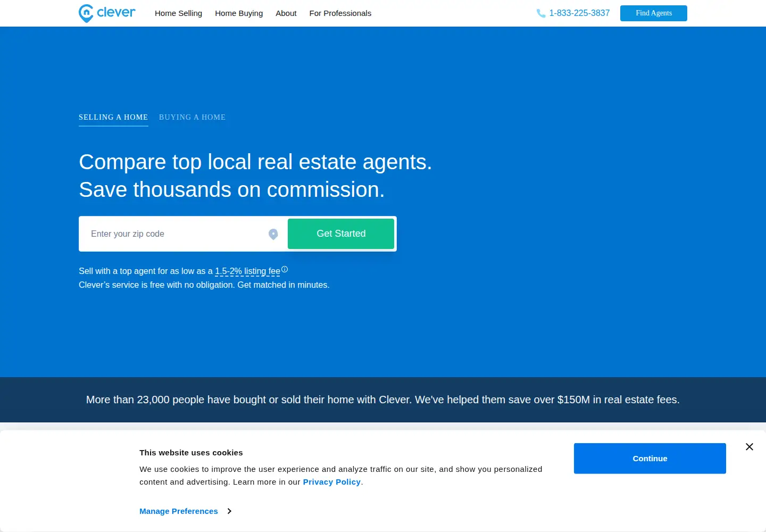Click the 'This website uses cookies' title

click(191, 453)
